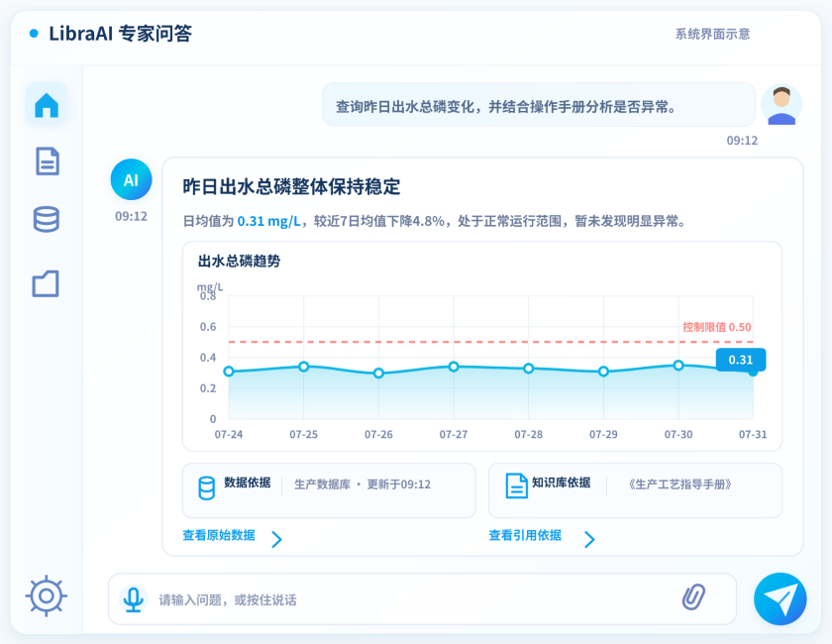This screenshot has height=644, width=832.
Task: Click the user message bubble 查询昨日出水总磷变化
Action: pyautogui.click(x=539, y=105)
